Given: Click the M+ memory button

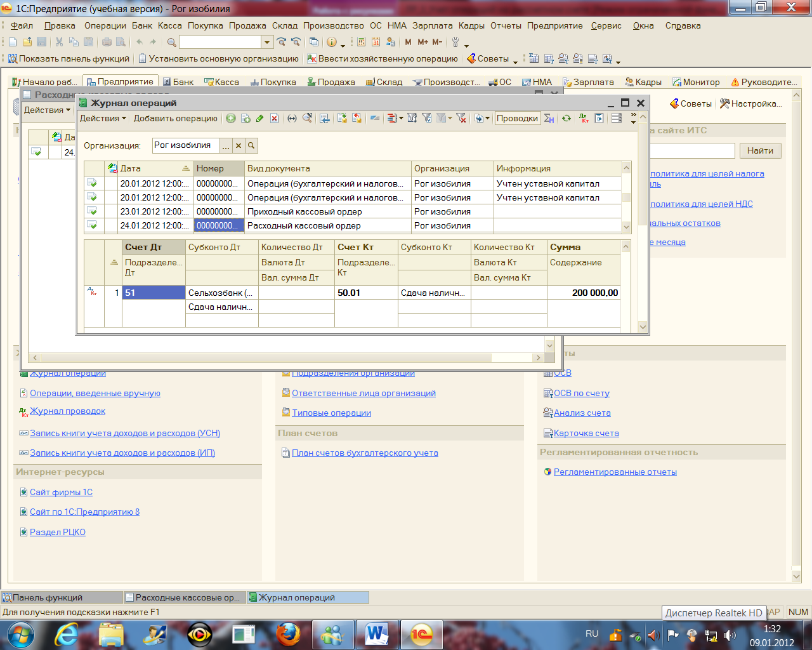Looking at the screenshot, I should tap(423, 42).
